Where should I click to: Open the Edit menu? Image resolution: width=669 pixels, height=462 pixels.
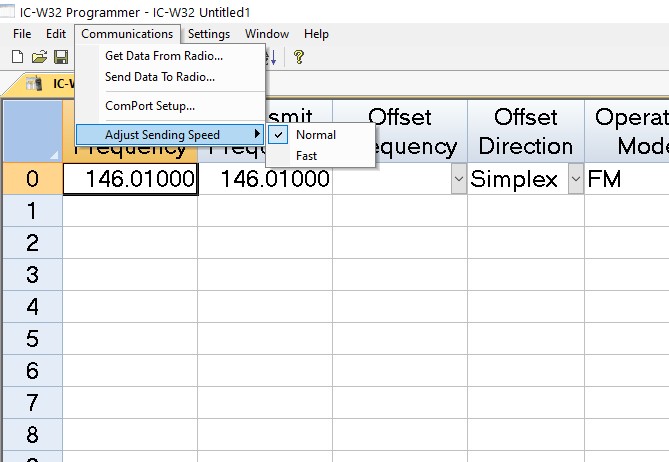coord(56,34)
